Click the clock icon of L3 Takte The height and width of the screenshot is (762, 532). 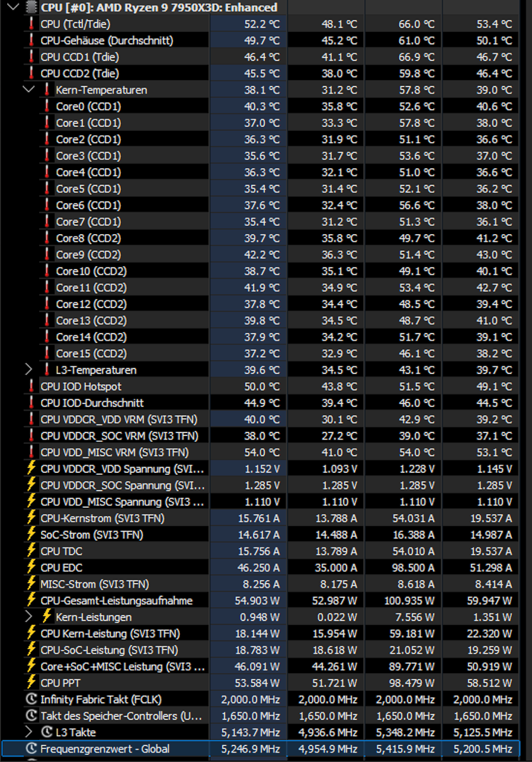coord(47,732)
